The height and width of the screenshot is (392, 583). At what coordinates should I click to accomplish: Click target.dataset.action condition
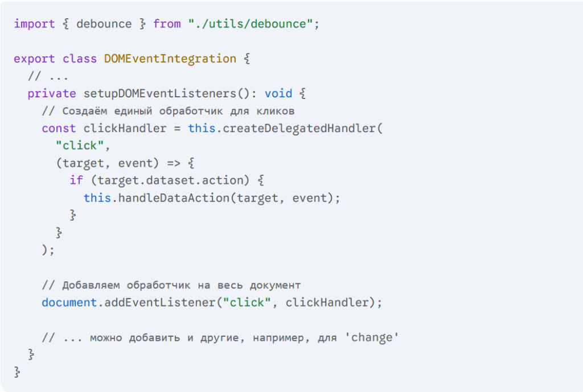(170, 180)
